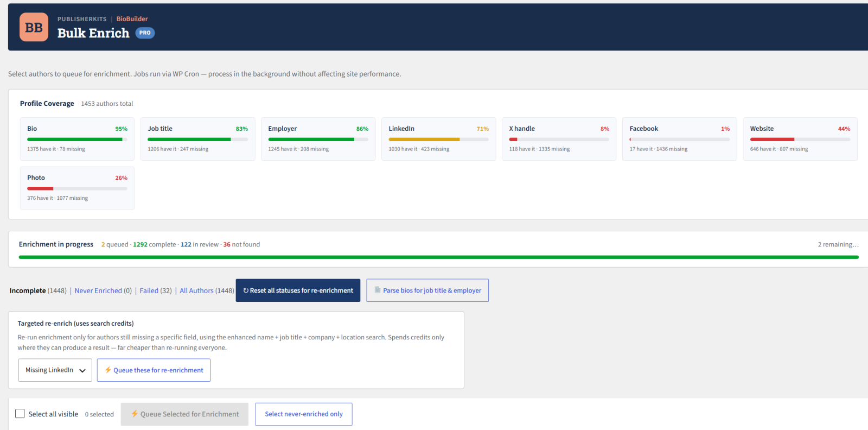The width and height of the screenshot is (868, 430).
Task: Click the 8% X handle percentage
Action: [604, 129]
